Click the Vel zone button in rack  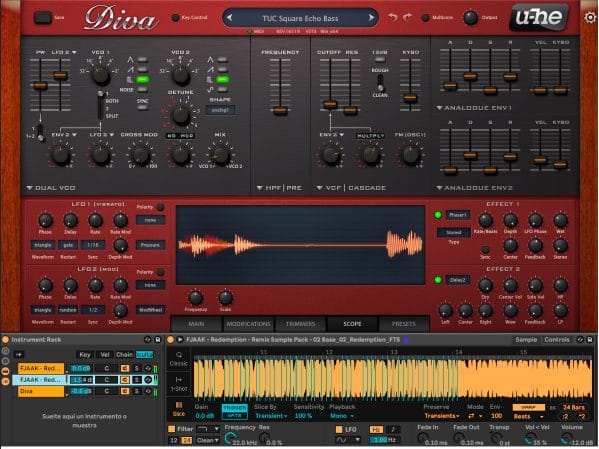[105, 355]
